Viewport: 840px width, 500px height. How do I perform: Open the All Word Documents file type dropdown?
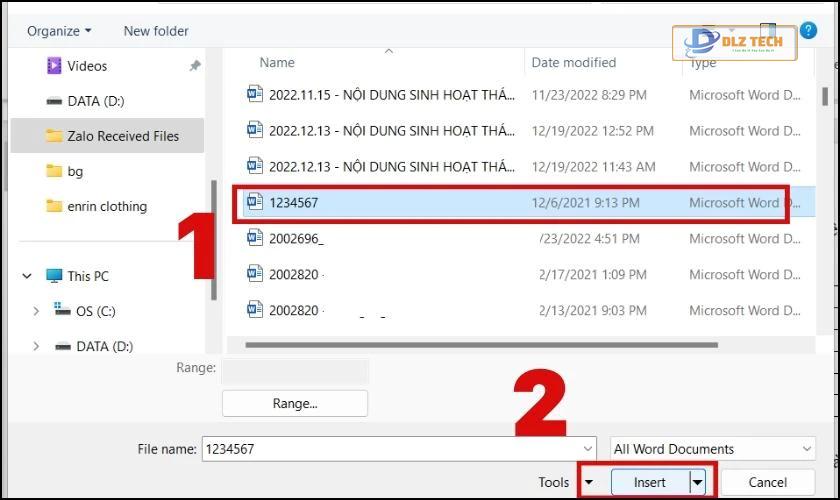712,449
